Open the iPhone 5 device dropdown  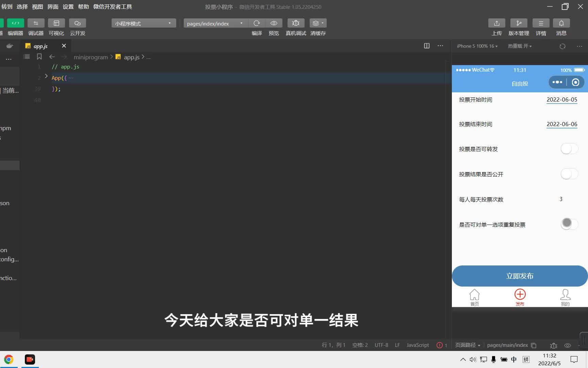click(x=477, y=46)
